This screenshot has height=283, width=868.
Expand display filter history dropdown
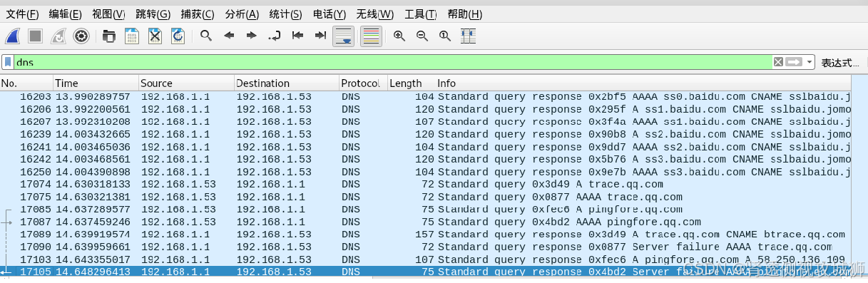click(x=810, y=62)
